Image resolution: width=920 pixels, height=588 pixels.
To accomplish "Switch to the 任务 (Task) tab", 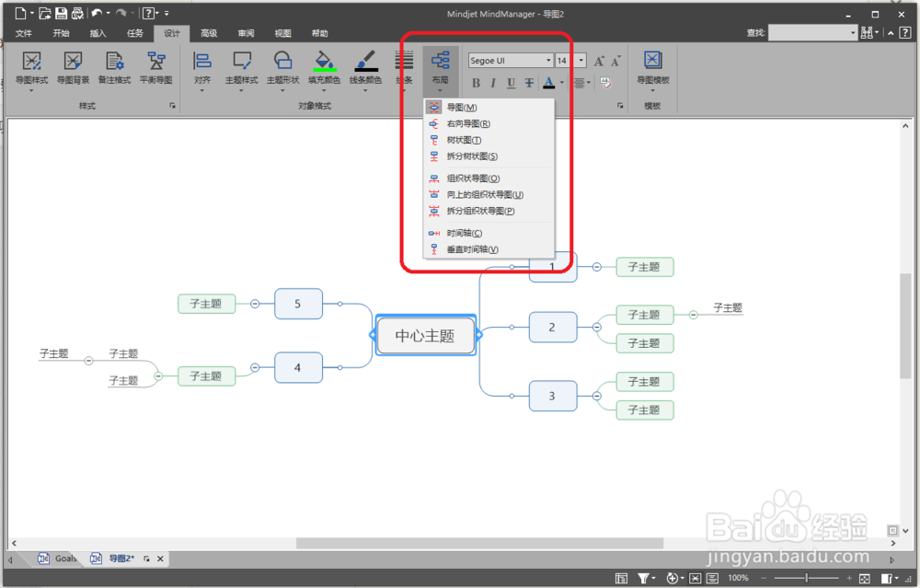I will (x=135, y=33).
